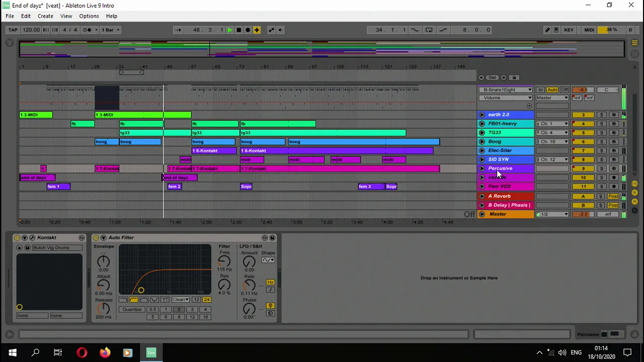Arm the transport Record button
The image size is (644, 362).
click(248, 30)
